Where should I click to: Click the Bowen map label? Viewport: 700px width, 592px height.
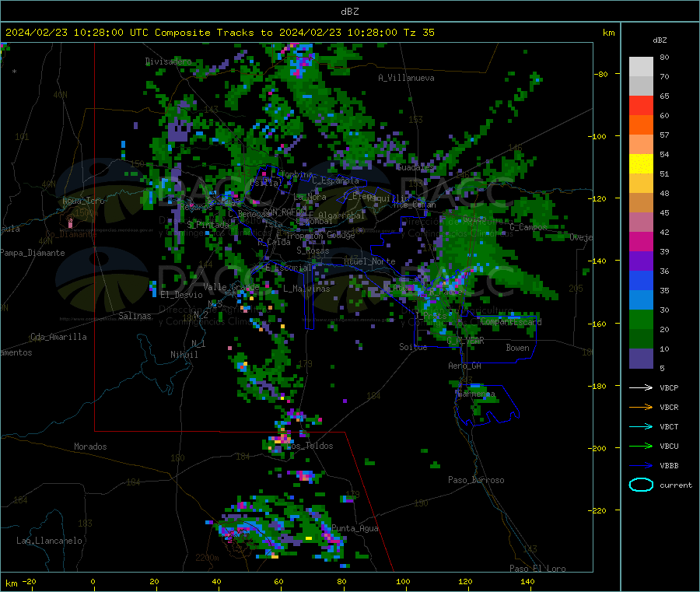517,347
